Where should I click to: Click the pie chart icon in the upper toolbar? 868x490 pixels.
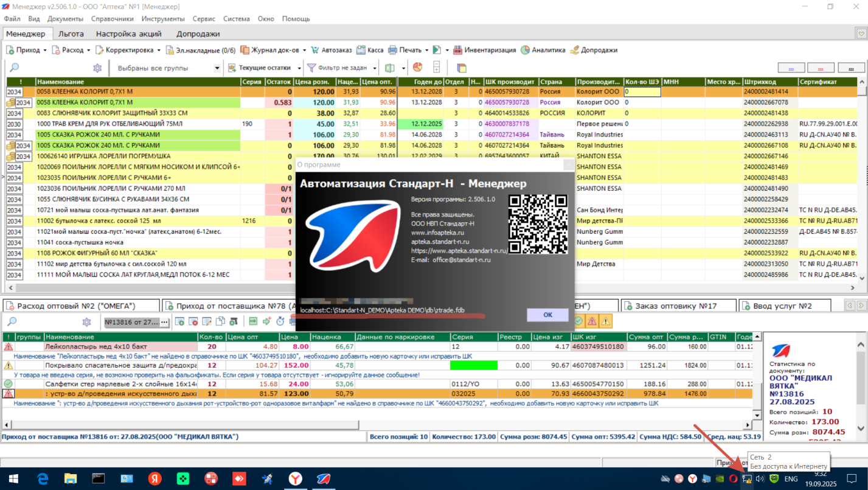[417, 68]
